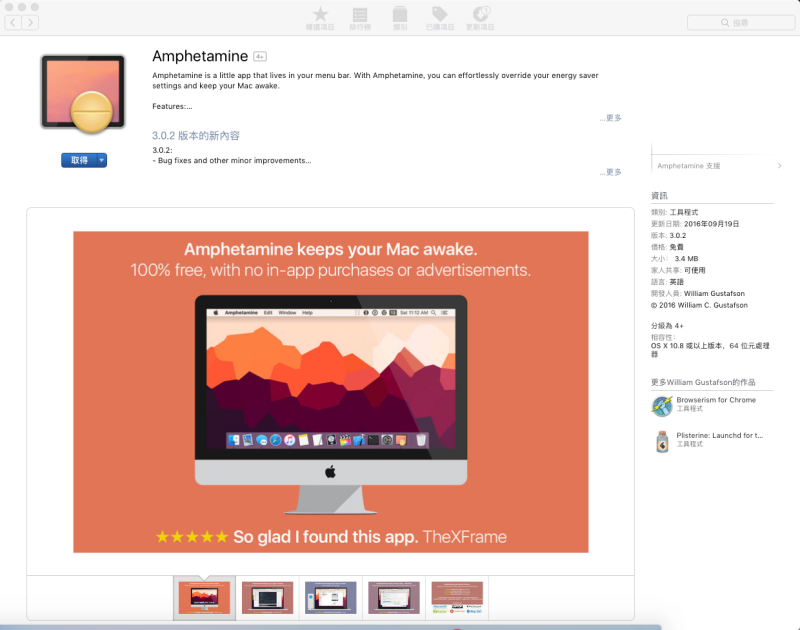Click the 資訊 section heading

coord(659,195)
